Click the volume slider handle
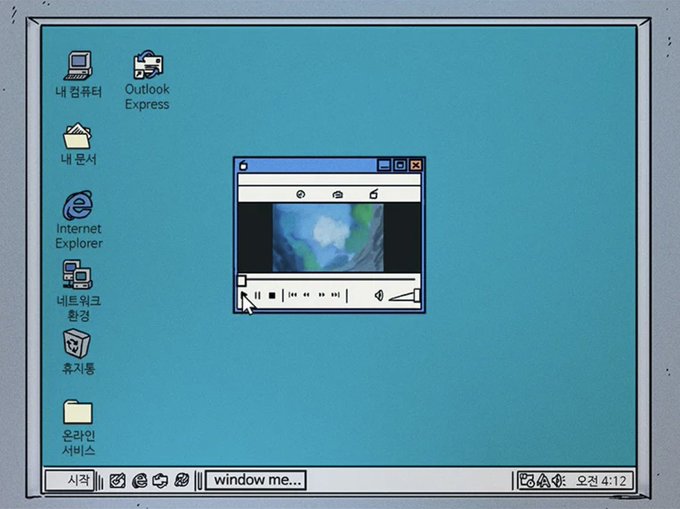 click(417, 295)
